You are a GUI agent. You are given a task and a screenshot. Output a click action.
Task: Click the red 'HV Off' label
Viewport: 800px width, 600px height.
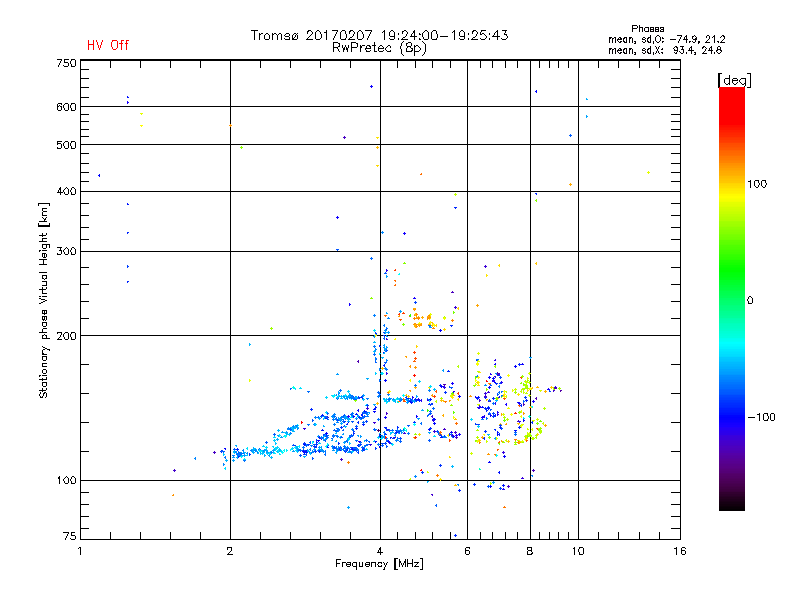pos(108,45)
